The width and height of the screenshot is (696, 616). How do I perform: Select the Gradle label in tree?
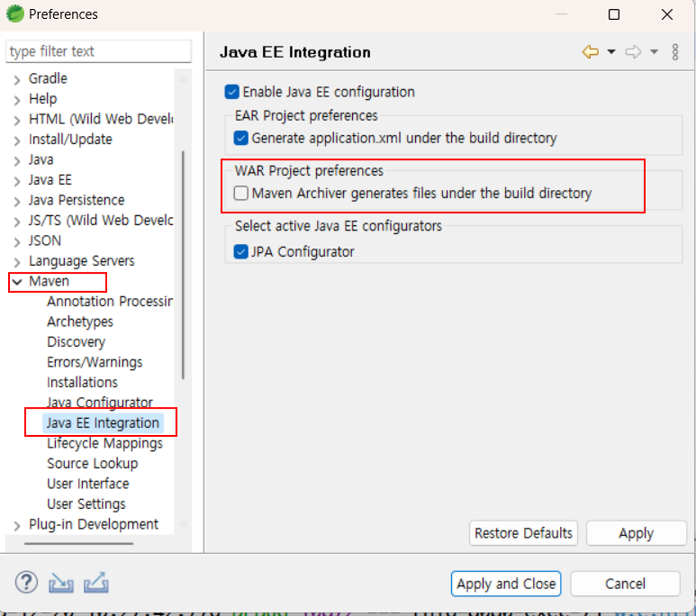48,78
